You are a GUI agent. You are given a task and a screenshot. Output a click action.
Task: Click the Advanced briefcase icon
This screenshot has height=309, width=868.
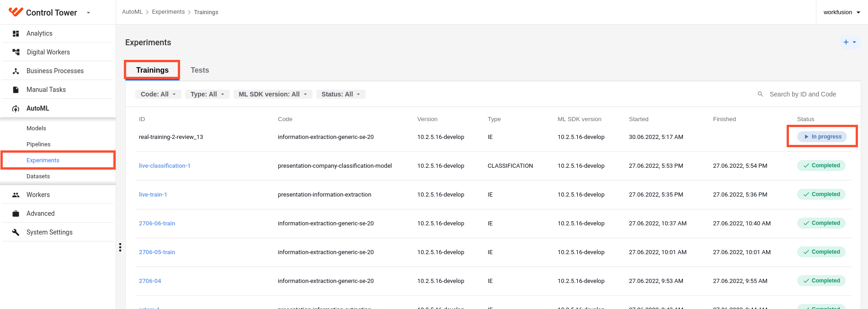[16, 213]
